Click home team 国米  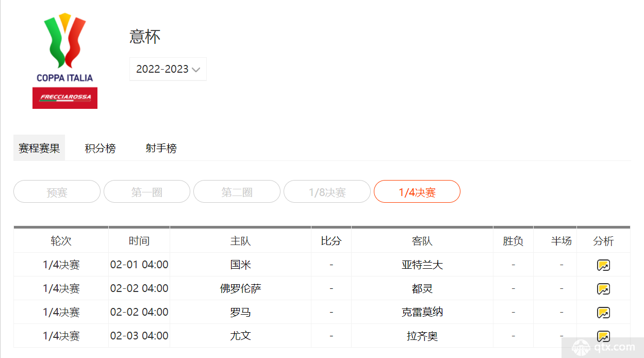coord(241,265)
